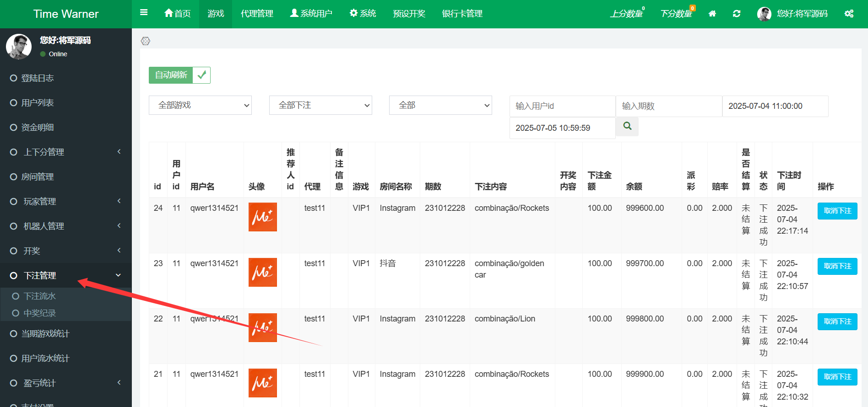Click the sidebar profile avatar
Screen dimensions: 868x407
pos(19,47)
